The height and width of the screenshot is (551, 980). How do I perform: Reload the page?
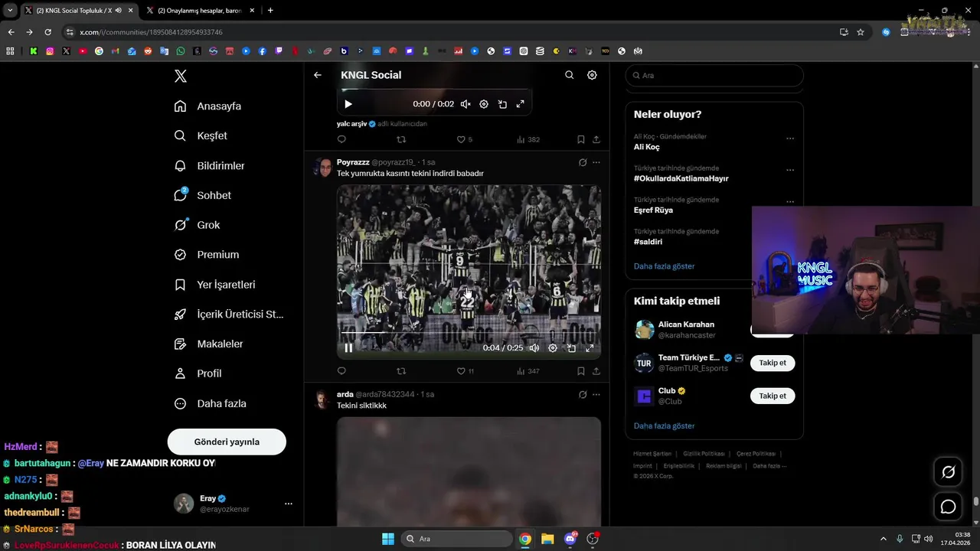[x=47, y=32]
